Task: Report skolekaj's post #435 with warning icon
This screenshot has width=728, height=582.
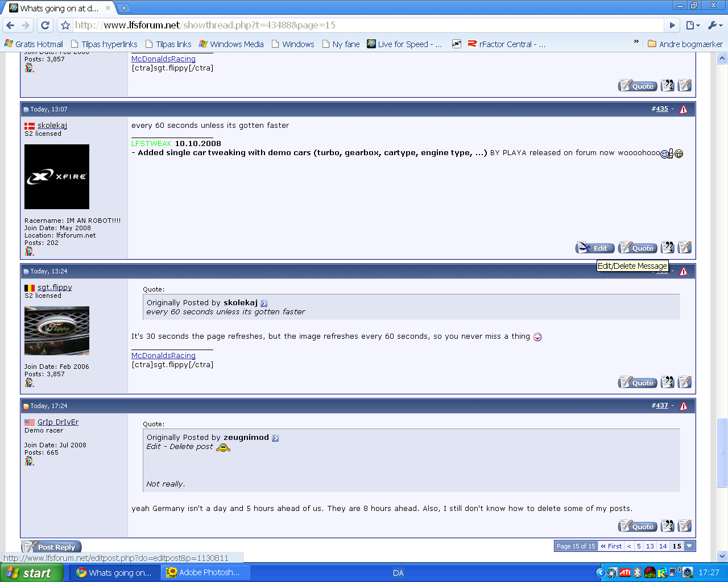Action: (683, 109)
